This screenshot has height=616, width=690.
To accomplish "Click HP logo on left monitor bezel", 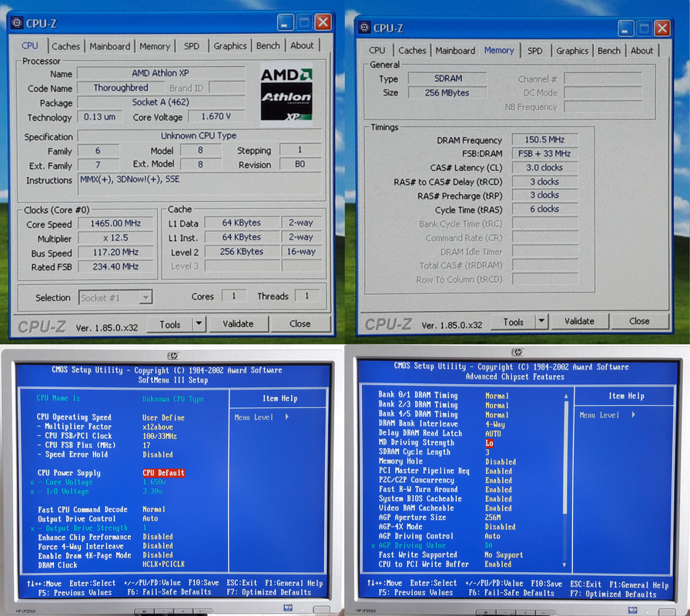I will 173,356.
